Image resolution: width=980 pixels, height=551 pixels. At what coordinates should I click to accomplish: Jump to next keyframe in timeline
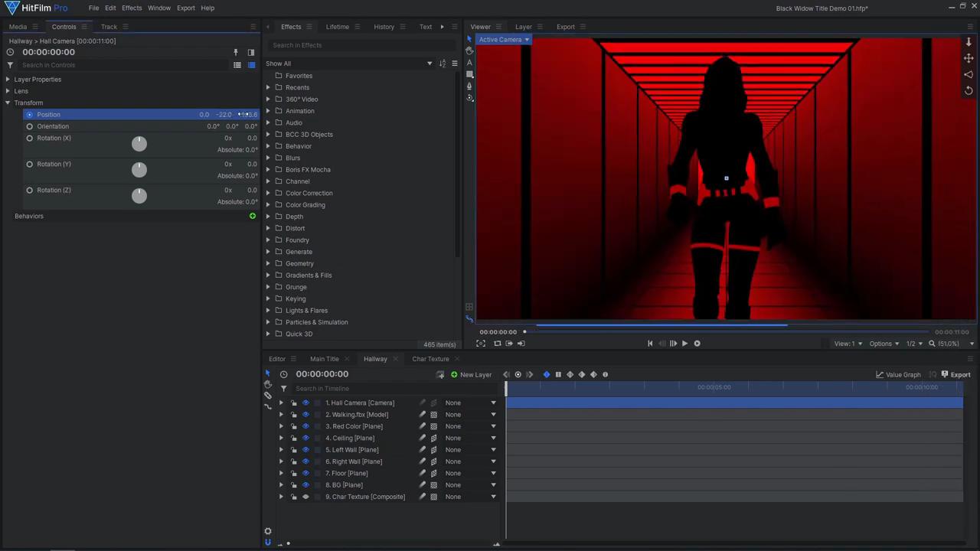530,374
